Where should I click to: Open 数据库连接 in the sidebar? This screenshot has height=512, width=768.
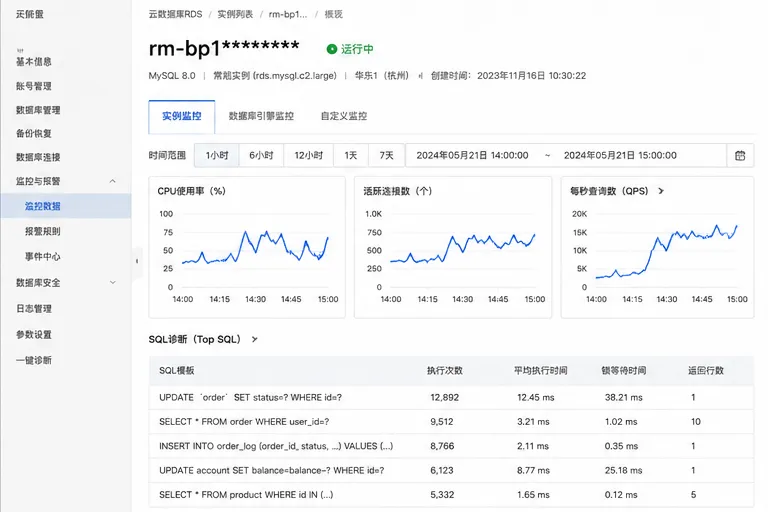pyautogui.click(x=38, y=157)
